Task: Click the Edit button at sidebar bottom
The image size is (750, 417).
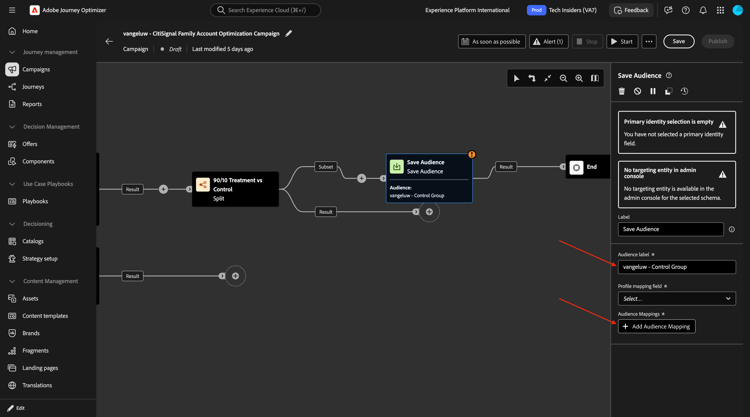Action: 16,408
